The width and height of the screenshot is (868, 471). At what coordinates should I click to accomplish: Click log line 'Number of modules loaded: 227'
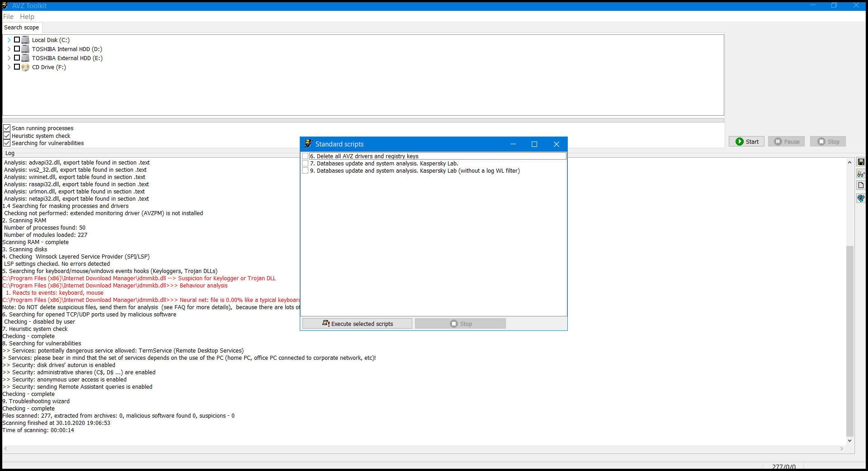[45, 235]
